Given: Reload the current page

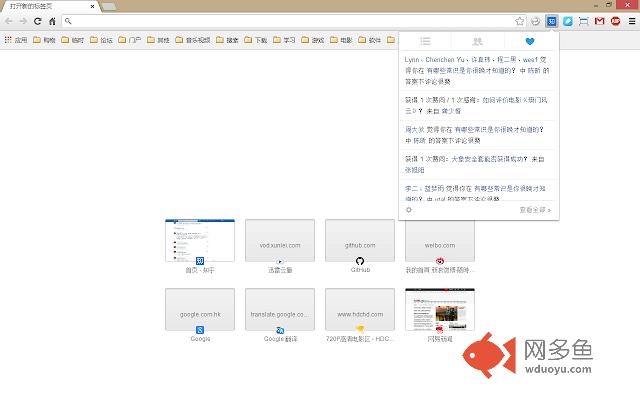Looking at the screenshot, I should pos(38,21).
